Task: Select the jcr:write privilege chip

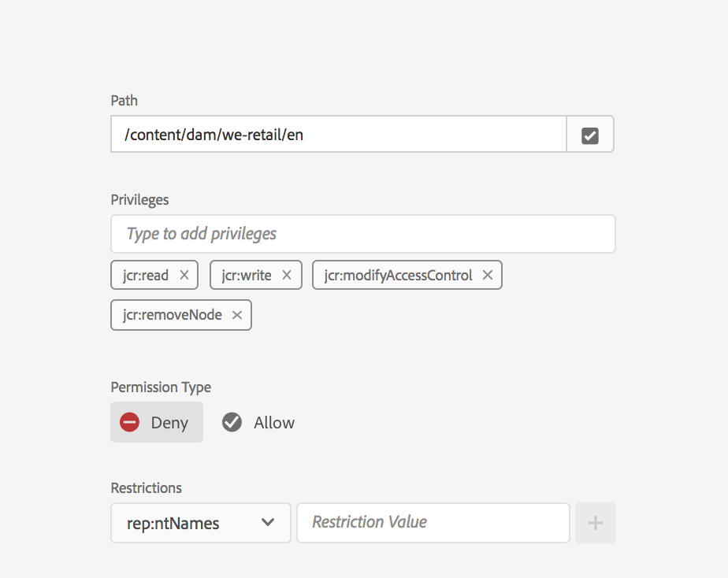Action: tap(247, 275)
